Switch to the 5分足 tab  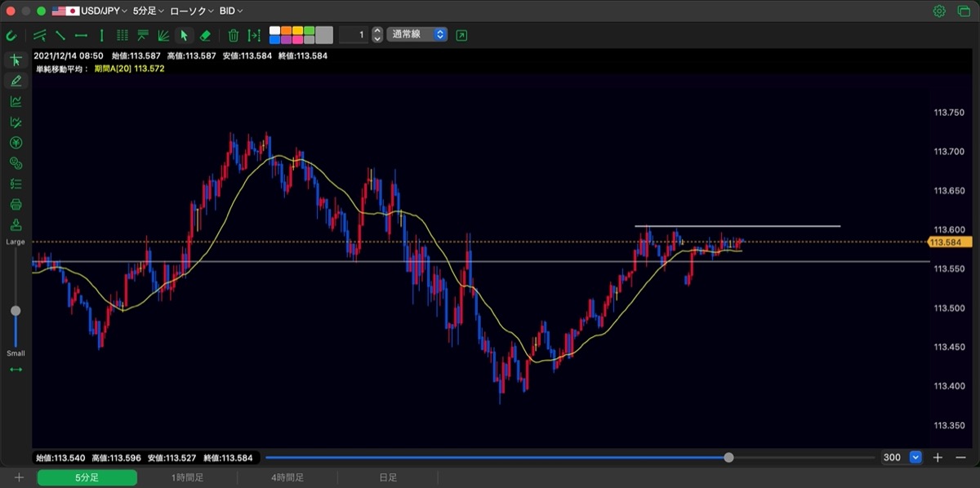click(x=87, y=477)
